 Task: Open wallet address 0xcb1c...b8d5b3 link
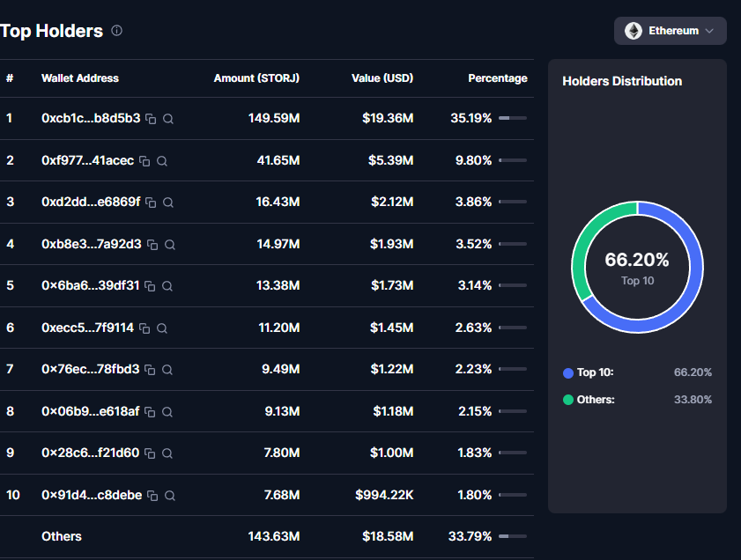(90, 118)
